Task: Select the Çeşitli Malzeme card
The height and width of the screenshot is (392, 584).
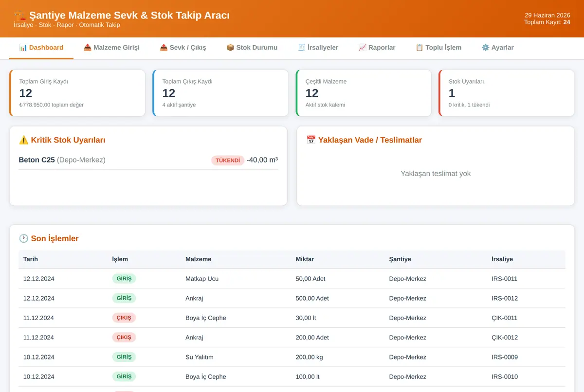Action: 364,93
